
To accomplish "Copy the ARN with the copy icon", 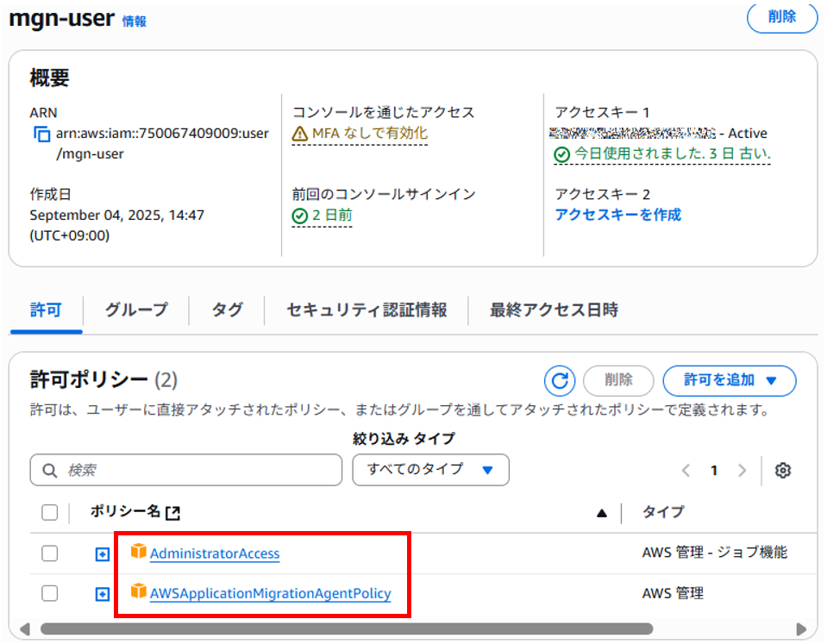I will 41,134.
